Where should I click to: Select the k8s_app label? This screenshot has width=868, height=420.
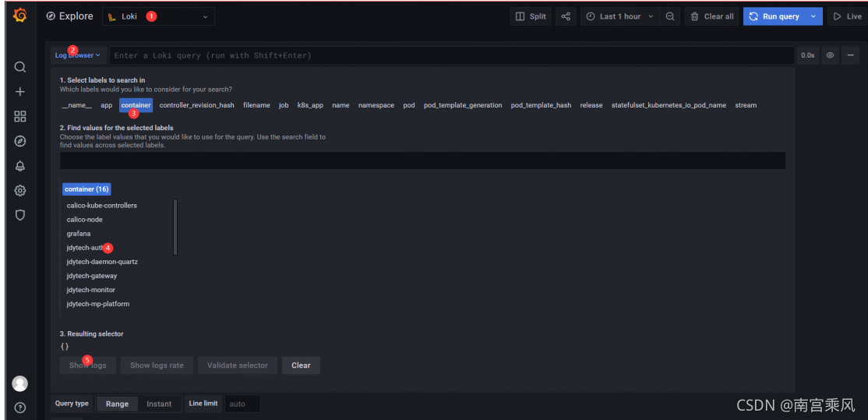coord(310,105)
